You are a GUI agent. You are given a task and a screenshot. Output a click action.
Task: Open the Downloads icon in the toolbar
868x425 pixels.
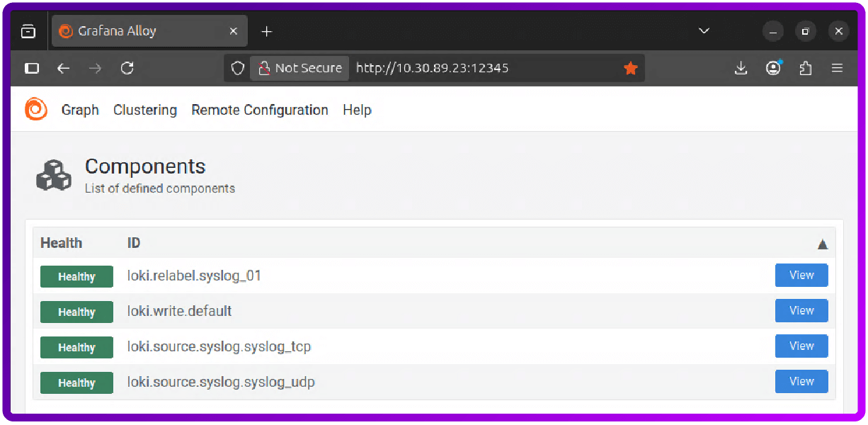click(x=741, y=68)
